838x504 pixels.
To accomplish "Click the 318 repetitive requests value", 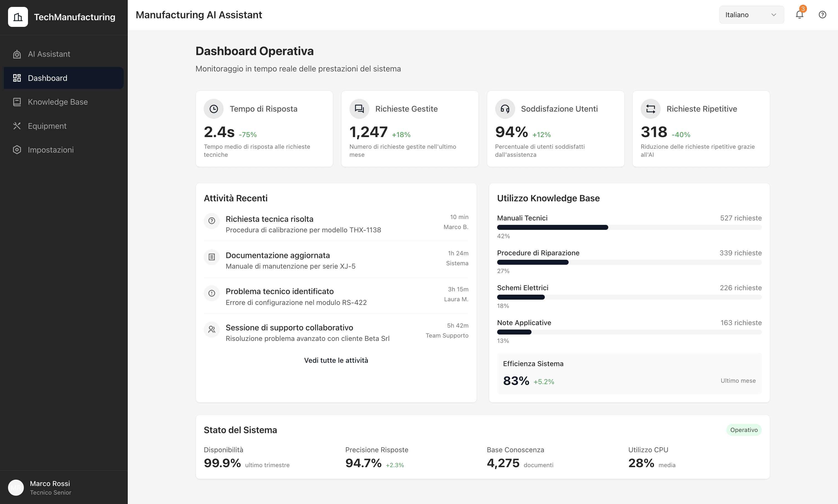I will point(654,132).
